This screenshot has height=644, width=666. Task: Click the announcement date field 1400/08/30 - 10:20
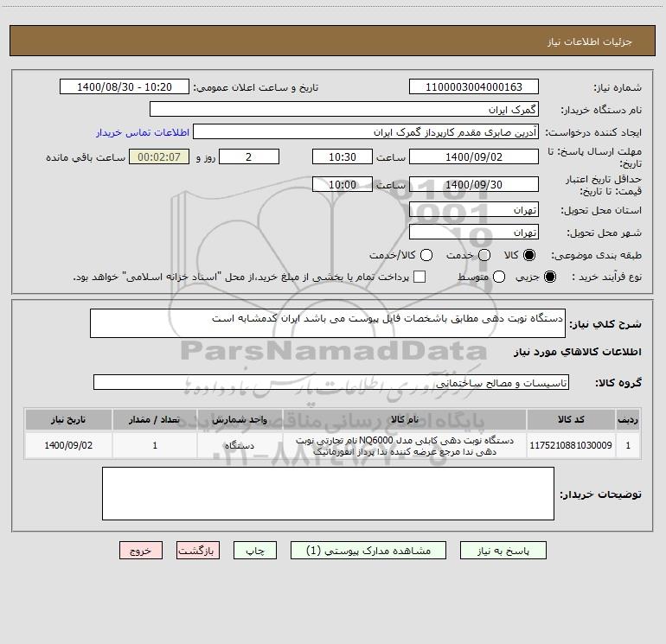[x=125, y=86]
